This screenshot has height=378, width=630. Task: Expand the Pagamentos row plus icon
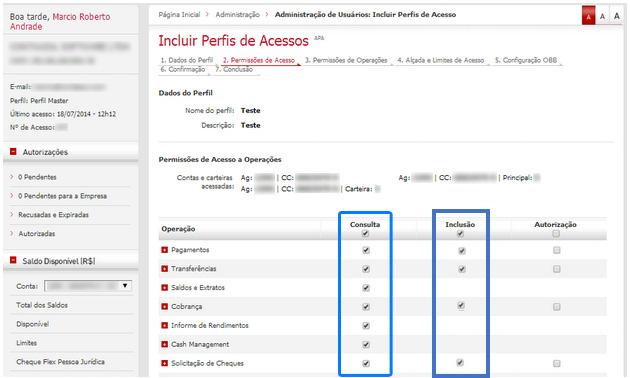pyautogui.click(x=164, y=250)
